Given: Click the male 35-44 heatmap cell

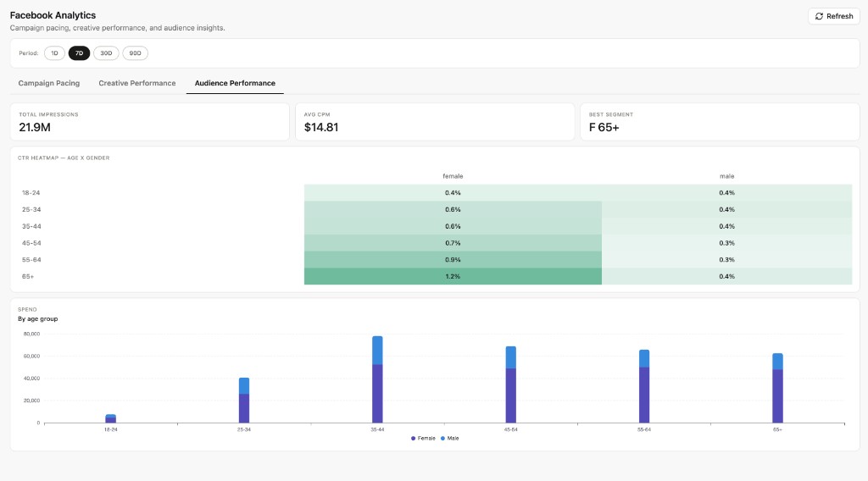Looking at the screenshot, I should coord(726,226).
